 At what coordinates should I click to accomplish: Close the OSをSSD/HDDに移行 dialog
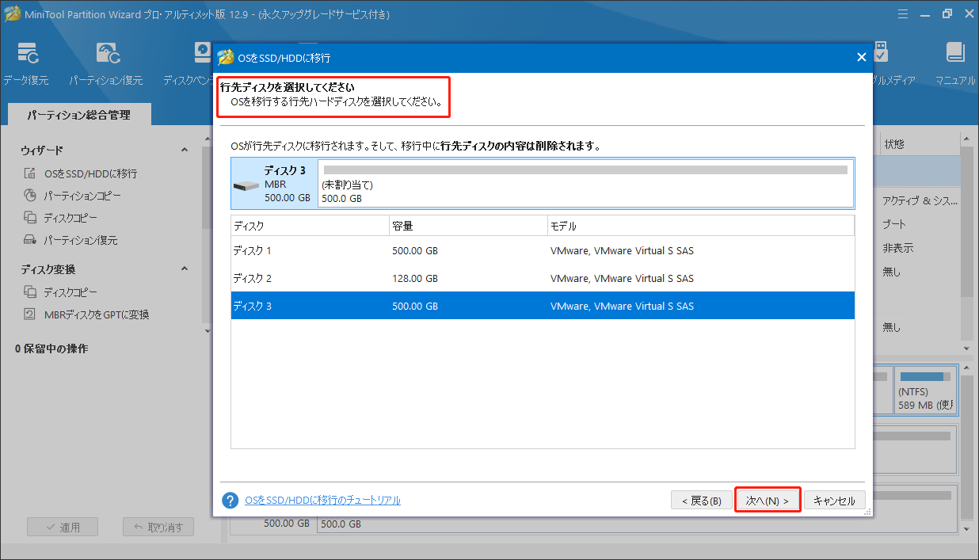862,57
